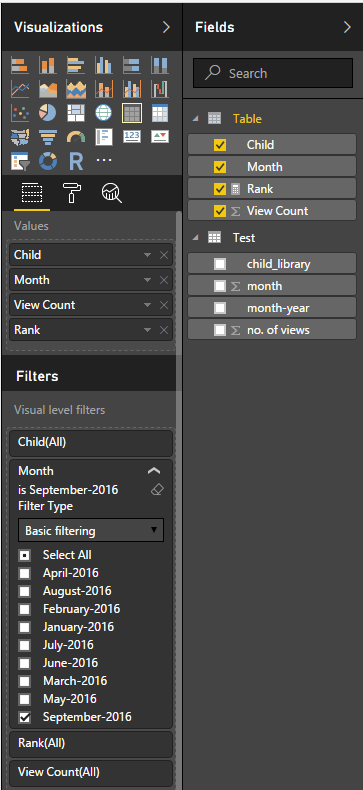Check January-2016 in Month filter

[x=24, y=627]
